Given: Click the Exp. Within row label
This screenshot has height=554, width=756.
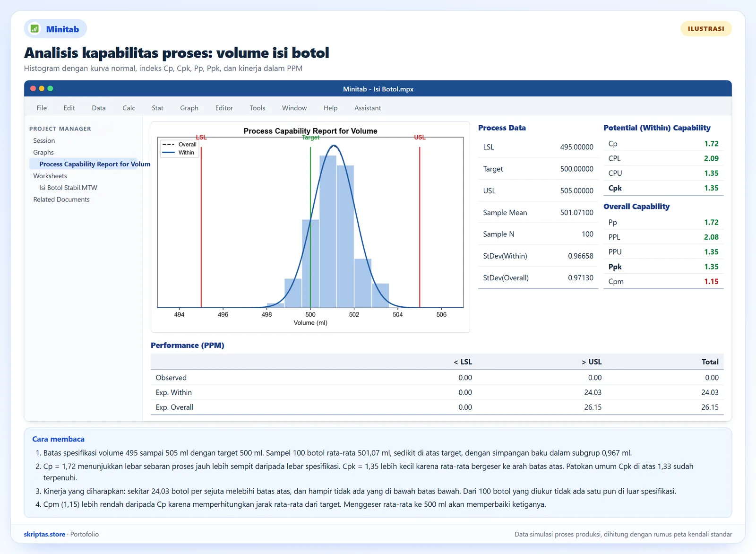Looking at the screenshot, I should point(174,392).
